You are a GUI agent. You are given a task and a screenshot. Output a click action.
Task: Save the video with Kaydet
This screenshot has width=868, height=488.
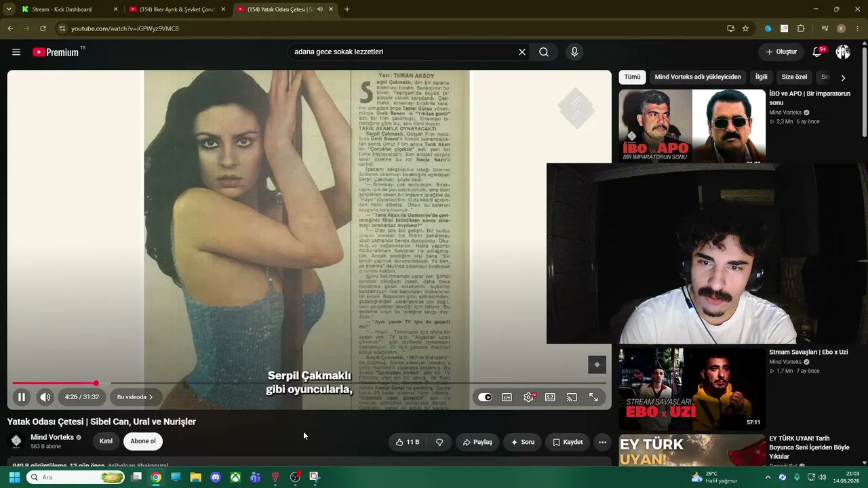pos(568,442)
